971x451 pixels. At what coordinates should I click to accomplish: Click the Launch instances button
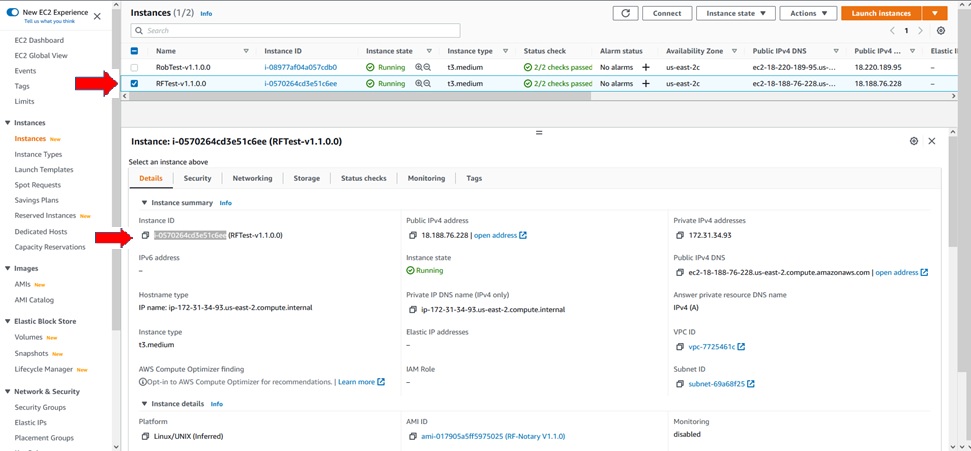point(881,13)
